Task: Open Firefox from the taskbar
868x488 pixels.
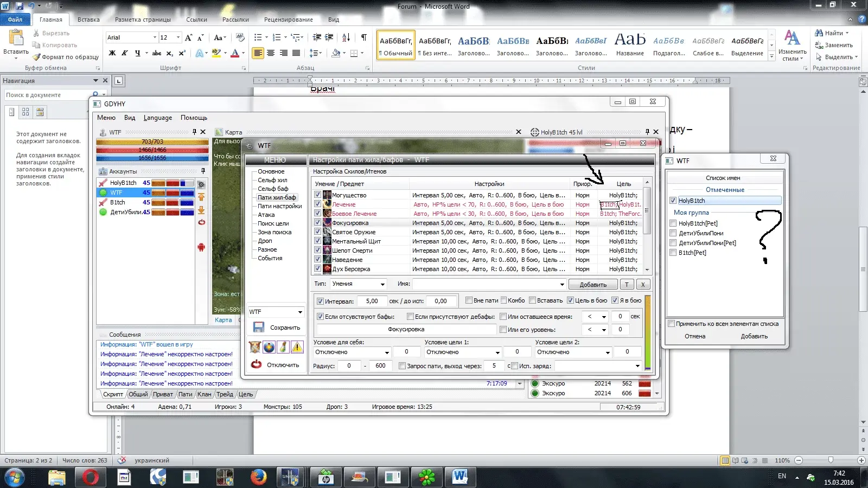Action: click(259, 477)
